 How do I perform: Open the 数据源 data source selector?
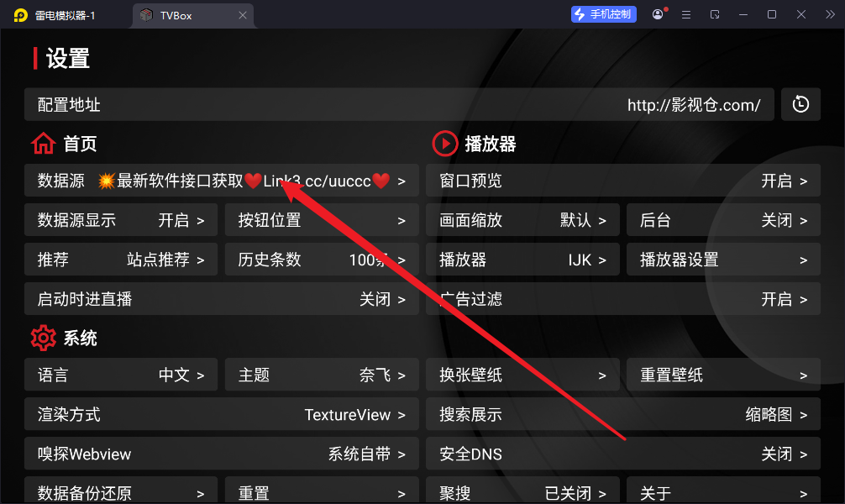tap(222, 181)
